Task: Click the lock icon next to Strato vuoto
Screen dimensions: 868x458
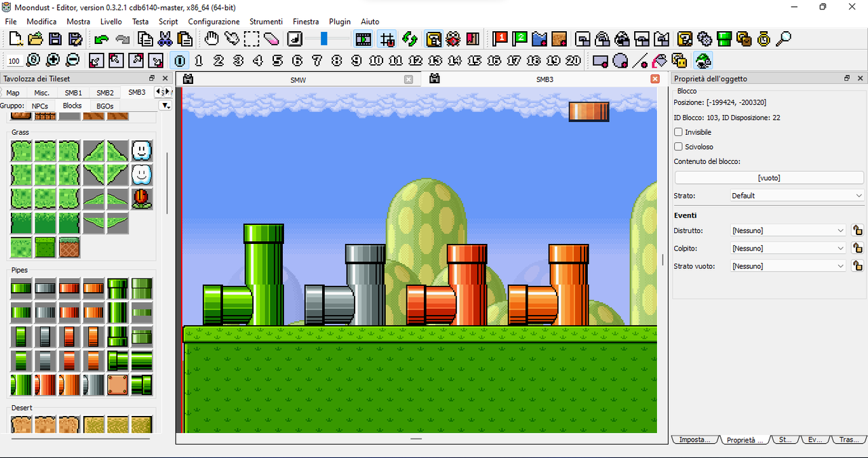Action: click(x=857, y=266)
